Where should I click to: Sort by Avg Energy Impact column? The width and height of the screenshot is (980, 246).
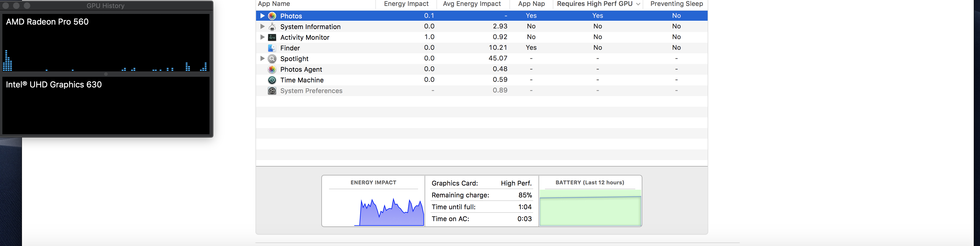pos(472,4)
